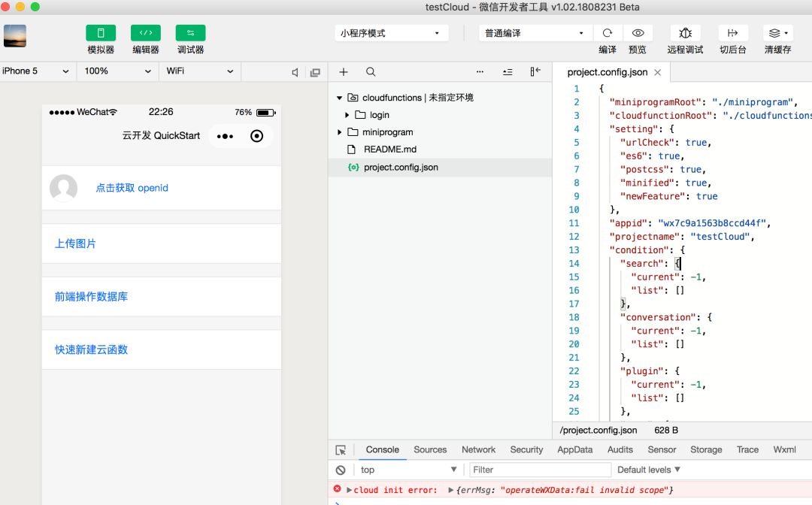812x505 pixels.
Task: Switch to the Sources tab
Action: (430, 449)
